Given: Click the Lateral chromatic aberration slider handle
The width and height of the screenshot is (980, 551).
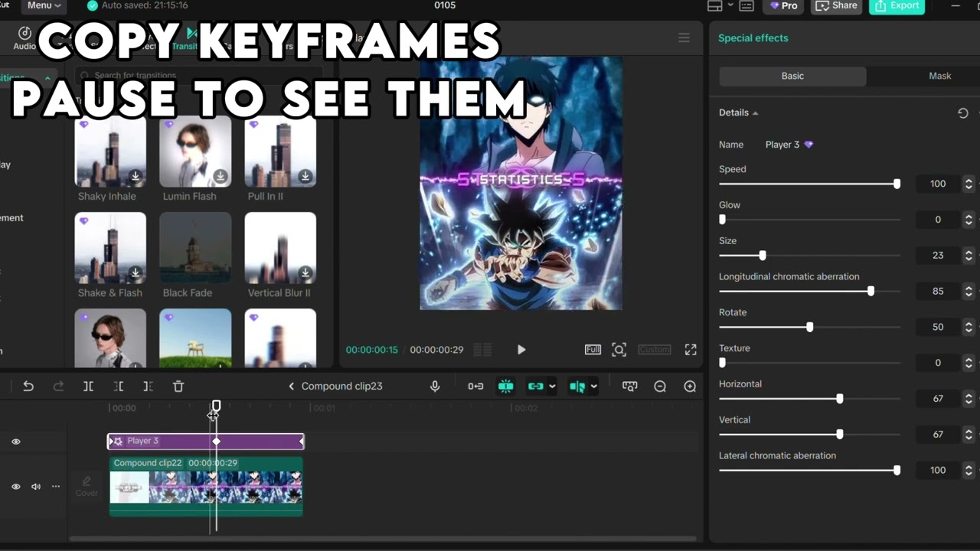Looking at the screenshot, I should click(897, 471).
